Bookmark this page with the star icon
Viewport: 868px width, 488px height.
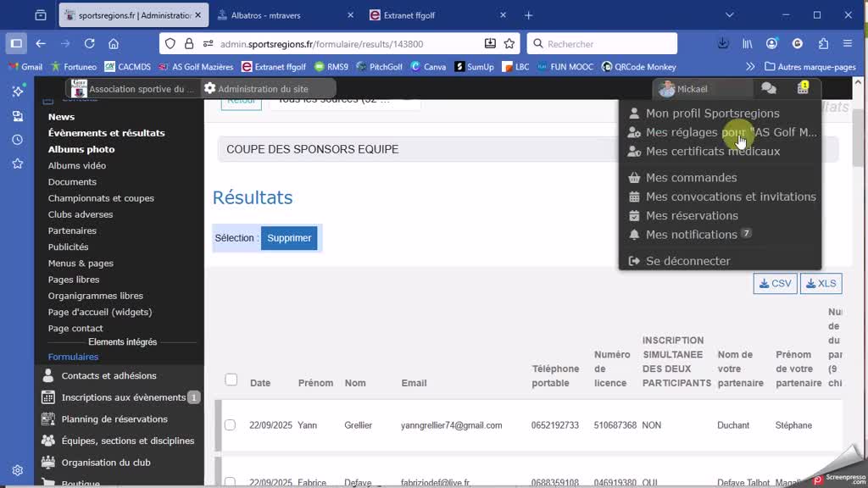(x=509, y=44)
